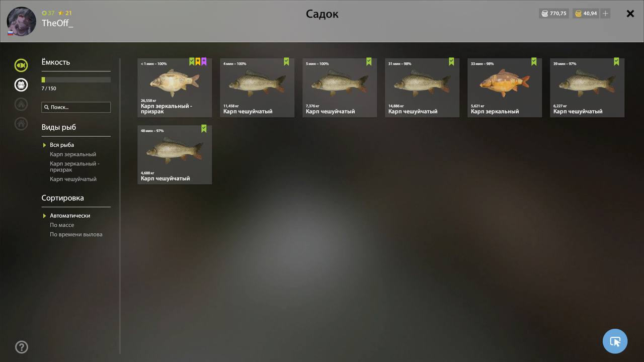Select the Автоматически sorting option
Screen dimensions: 644x362
tap(70, 216)
